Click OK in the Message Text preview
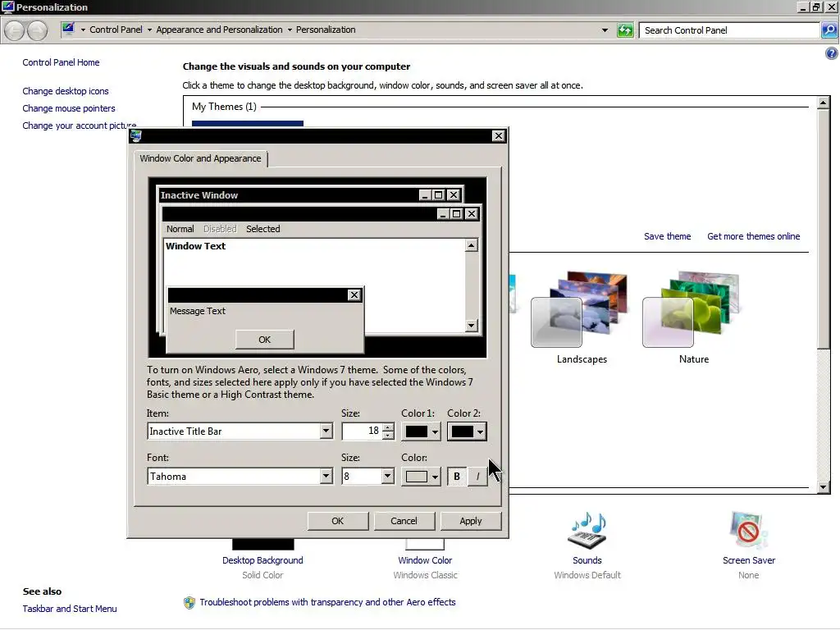840x630 pixels. [265, 340]
